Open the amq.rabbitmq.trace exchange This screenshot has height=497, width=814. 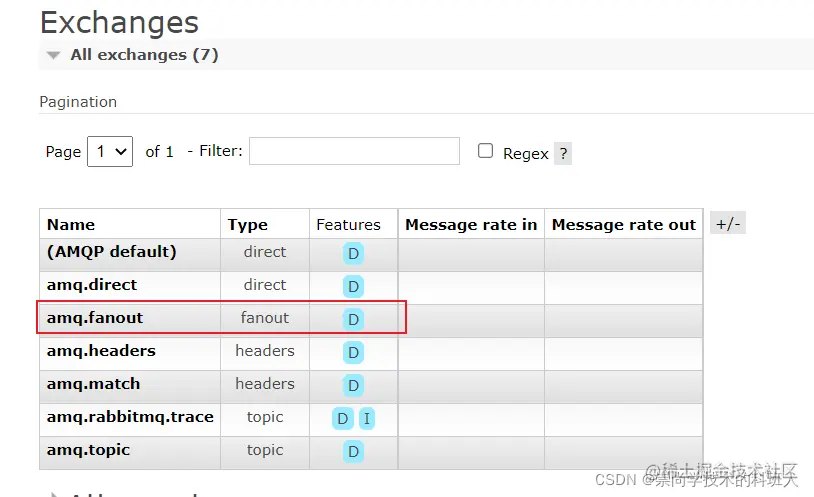[x=130, y=417]
